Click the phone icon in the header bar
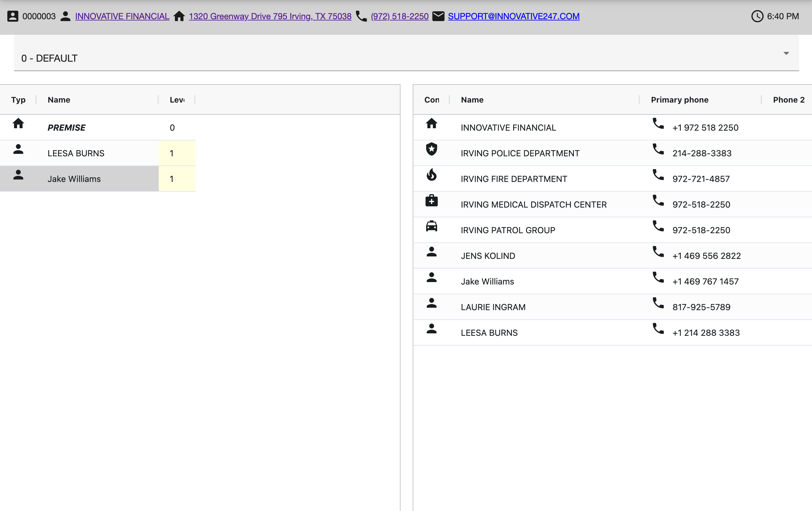 [x=361, y=16]
